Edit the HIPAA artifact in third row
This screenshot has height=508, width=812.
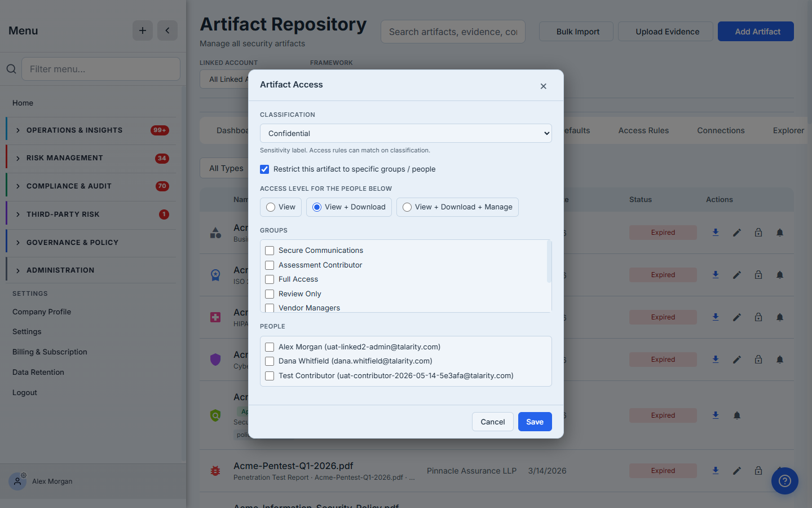[737, 317]
